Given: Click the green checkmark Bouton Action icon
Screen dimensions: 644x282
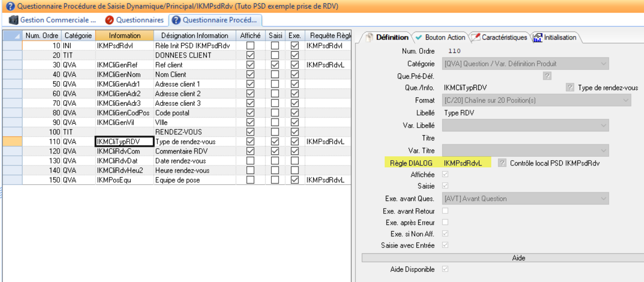Looking at the screenshot, I should pos(419,37).
